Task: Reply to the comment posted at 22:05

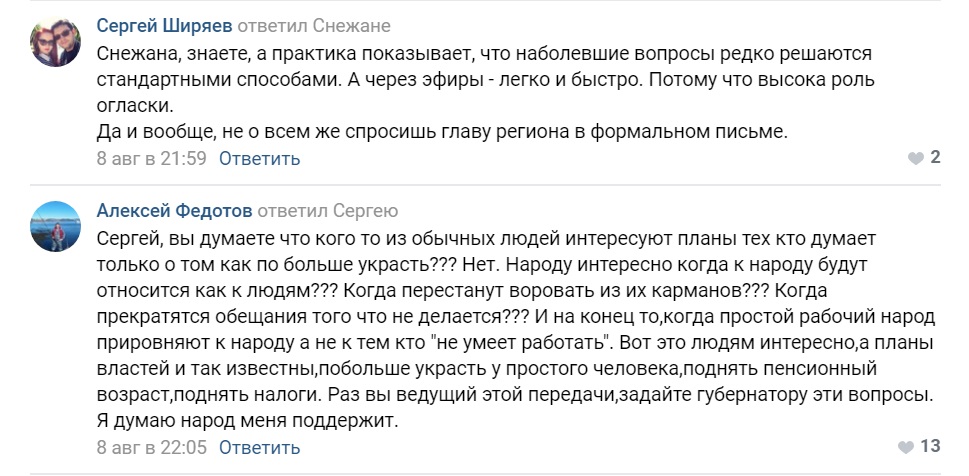Action: click(x=260, y=447)
